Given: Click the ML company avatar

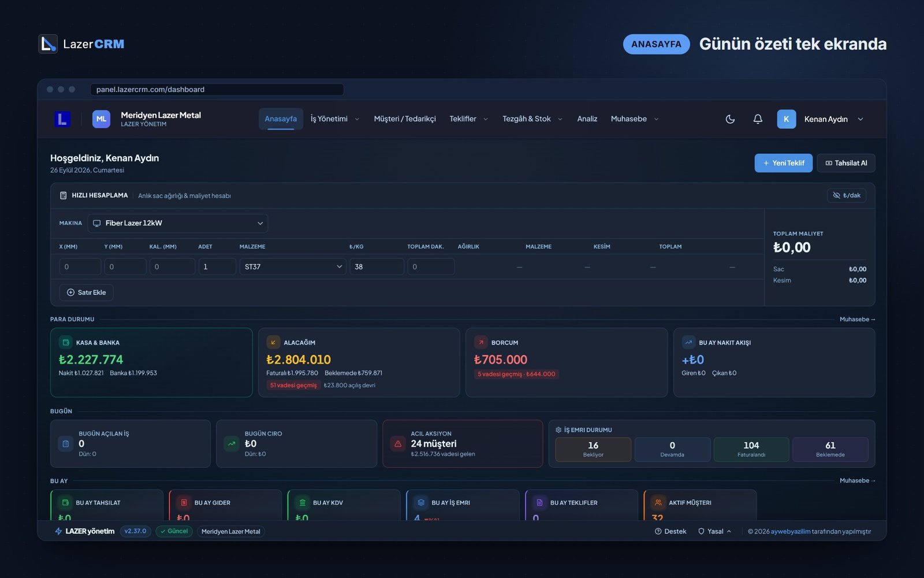Looking at the screenshot, I should (x=101, y=119).
